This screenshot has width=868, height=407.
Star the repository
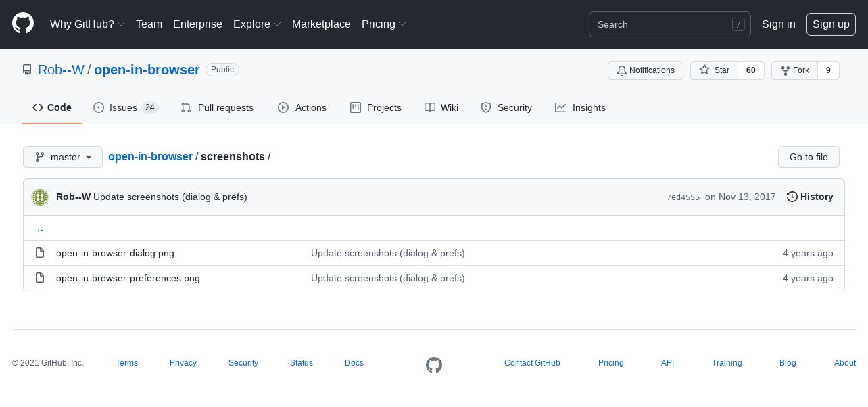click(714, 70)
